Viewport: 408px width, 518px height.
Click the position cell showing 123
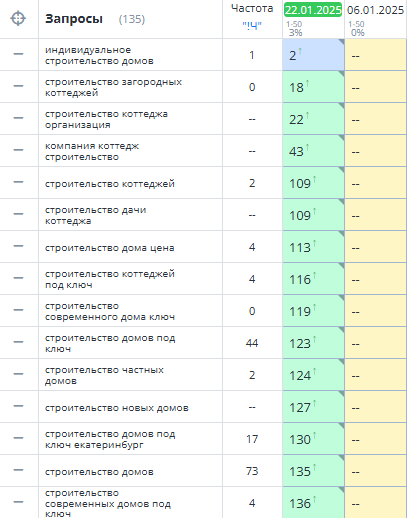[x=313, y=343]
